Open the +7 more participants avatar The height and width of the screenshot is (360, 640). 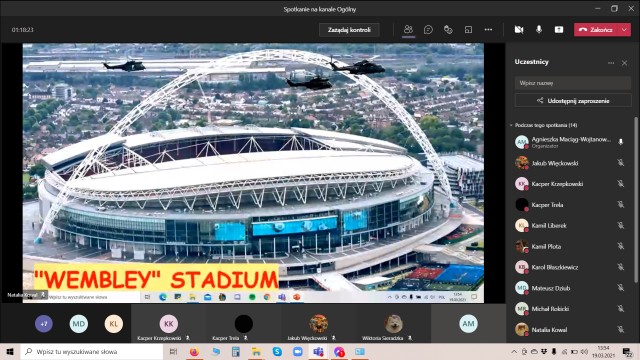click(x=44, y=324)
